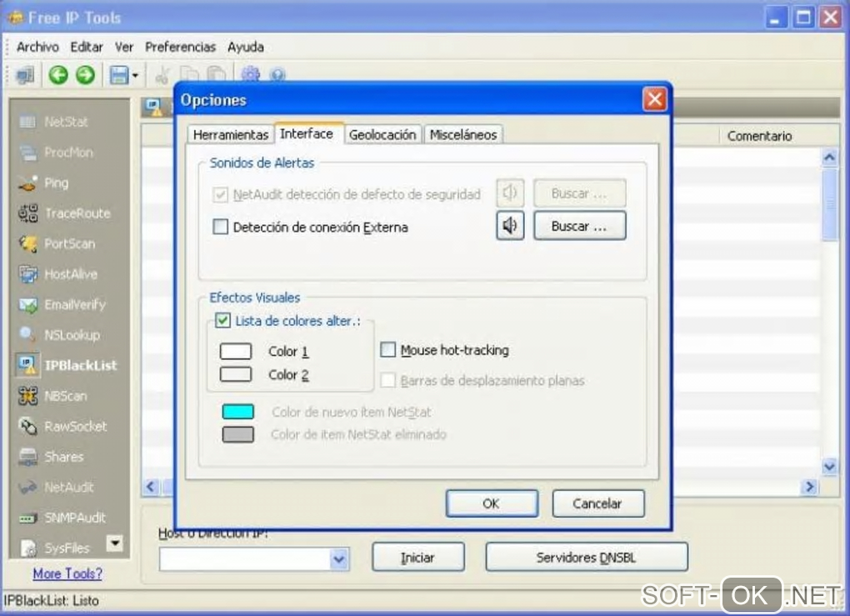The image size is (850, 616).
Task: Open the NBScan tool
Action: click(x=53, y=396)
